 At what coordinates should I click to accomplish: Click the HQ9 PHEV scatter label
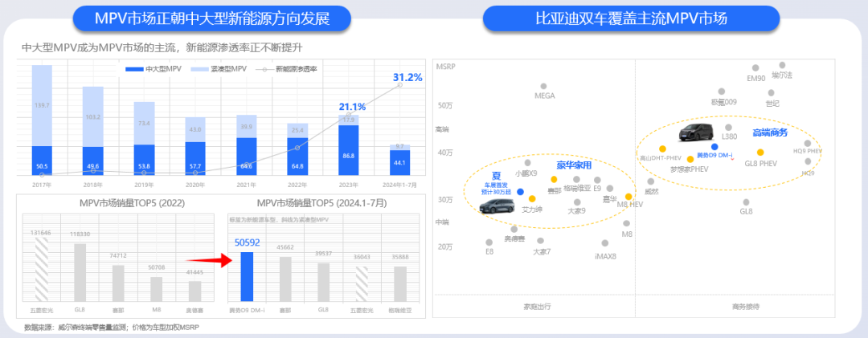pos(808,150)
